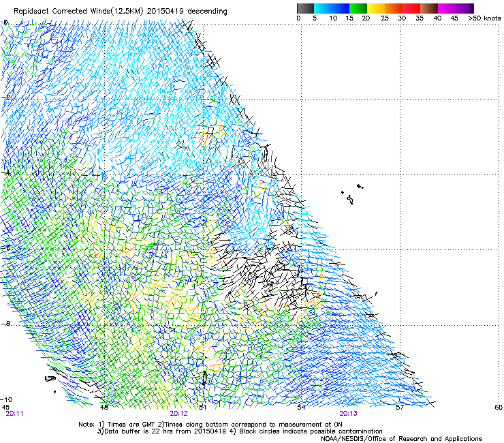Click the 'NOAA/NESDIS/Office of Research and Applications' credit

(x=401, y=439)
